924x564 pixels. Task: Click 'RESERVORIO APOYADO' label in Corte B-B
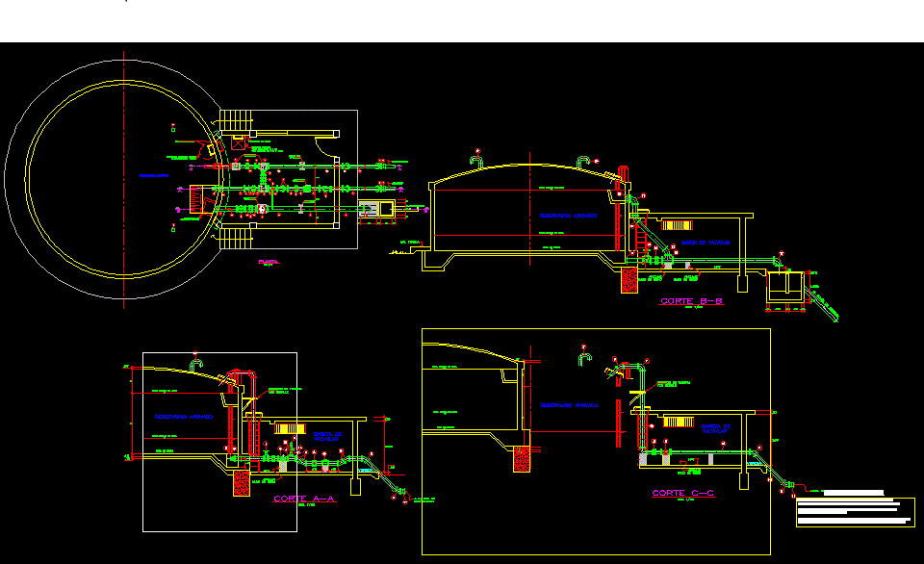click(568, 216)
